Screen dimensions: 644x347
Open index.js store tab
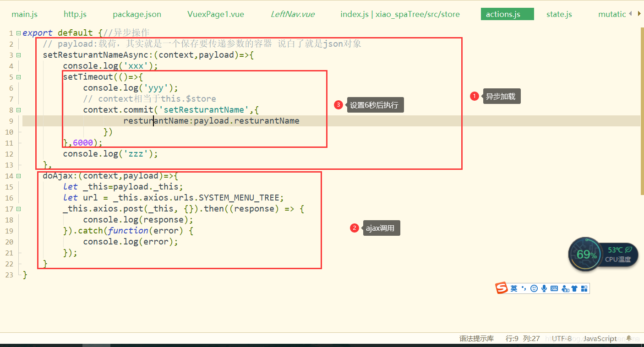400,14
